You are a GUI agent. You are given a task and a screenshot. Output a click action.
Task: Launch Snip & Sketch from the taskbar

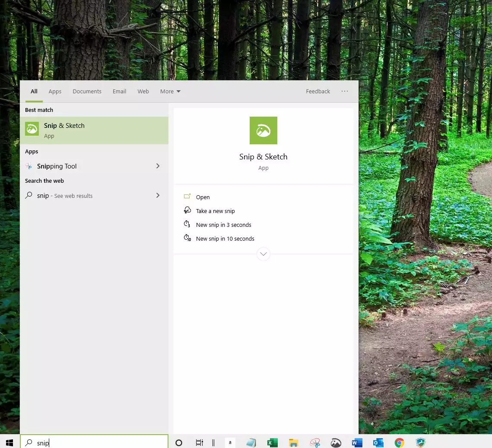[x=336, y=443]
